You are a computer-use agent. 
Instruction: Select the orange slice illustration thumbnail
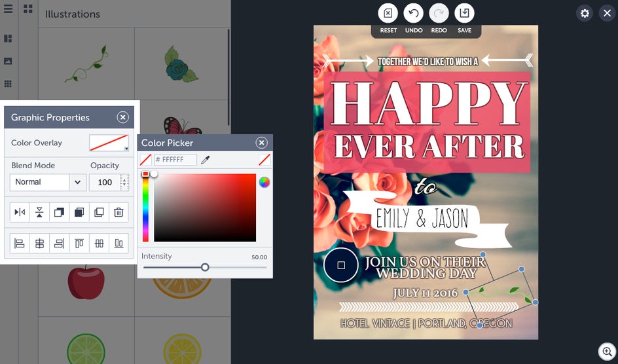[182, 288]
